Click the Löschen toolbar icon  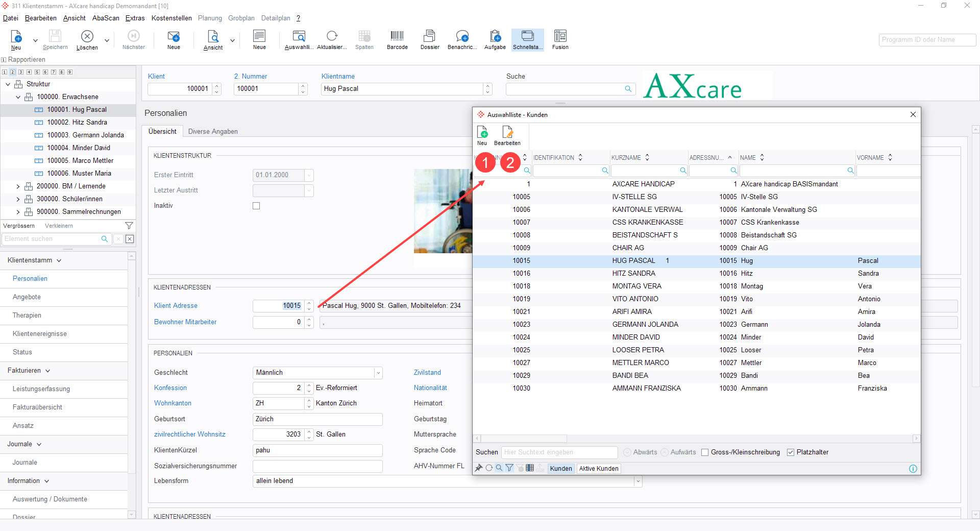click(87, 39)
